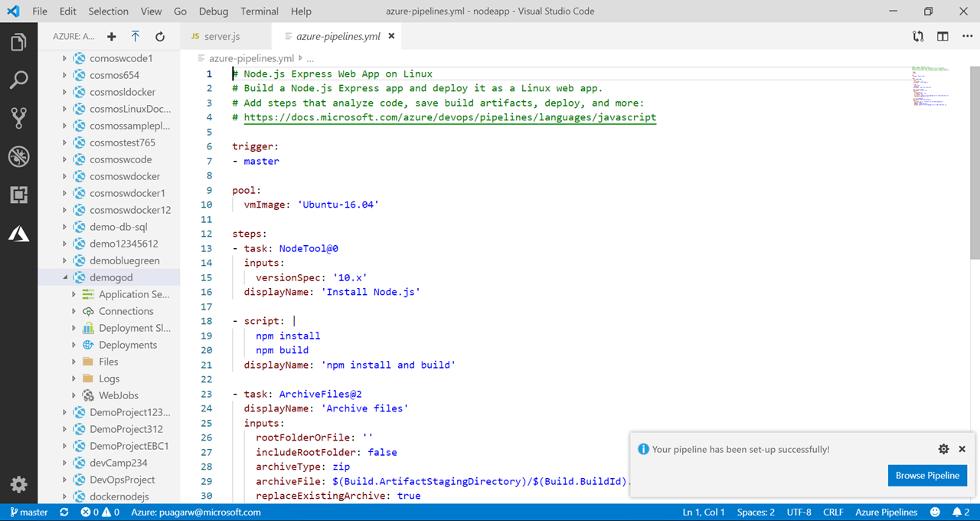Send feedback via the smiley status bar icon
The width and height of the screenshot is (980, 521).
point(934,512)
